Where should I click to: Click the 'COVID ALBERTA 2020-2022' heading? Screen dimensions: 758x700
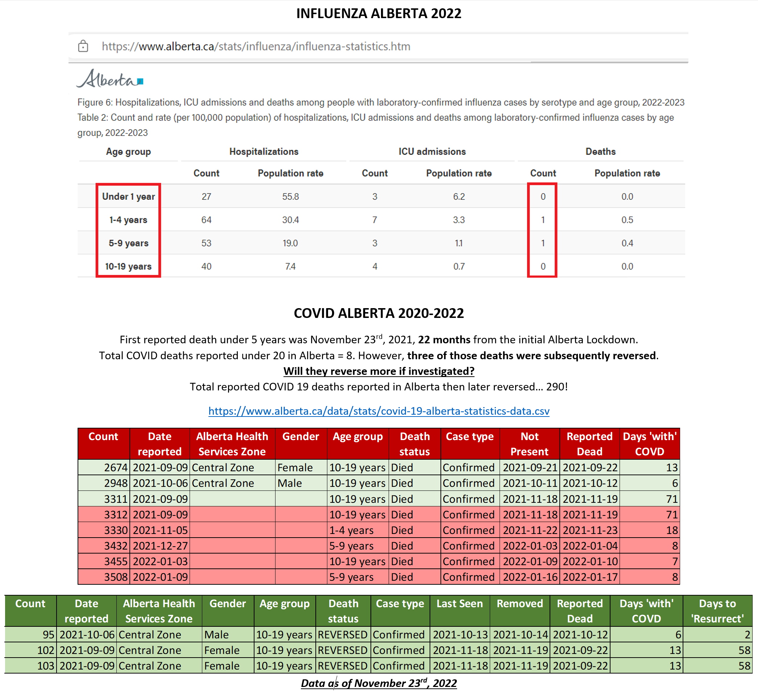pos(379,313)
